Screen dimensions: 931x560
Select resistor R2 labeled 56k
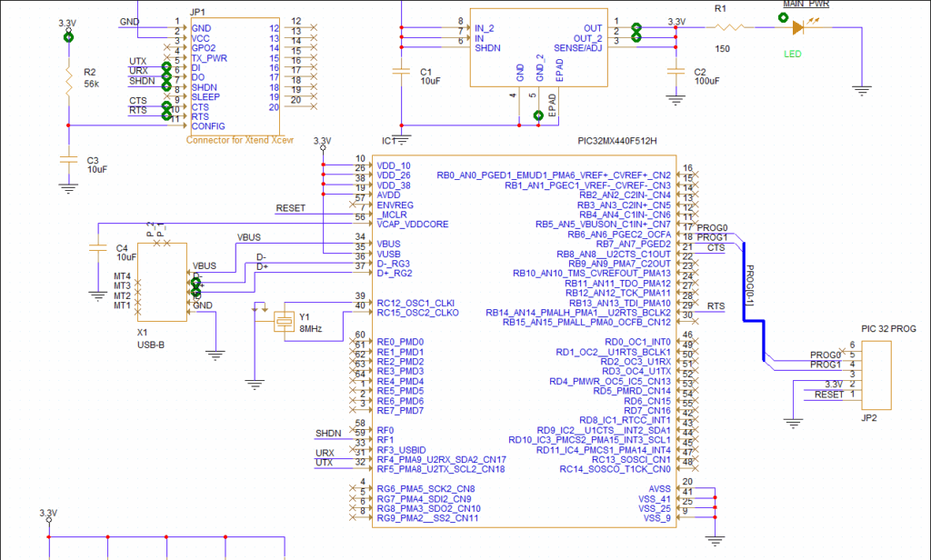[67, 82]
